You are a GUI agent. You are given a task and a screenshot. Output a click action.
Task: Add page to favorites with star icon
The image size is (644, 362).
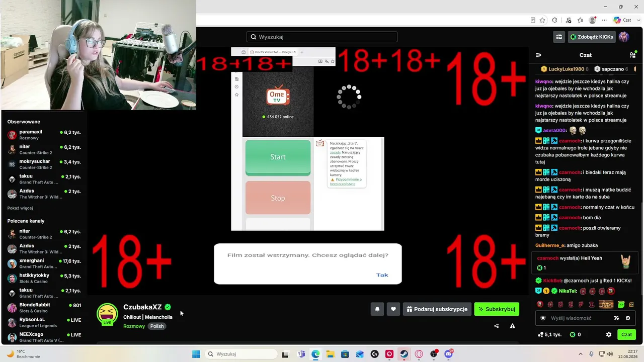coord(542,20)
